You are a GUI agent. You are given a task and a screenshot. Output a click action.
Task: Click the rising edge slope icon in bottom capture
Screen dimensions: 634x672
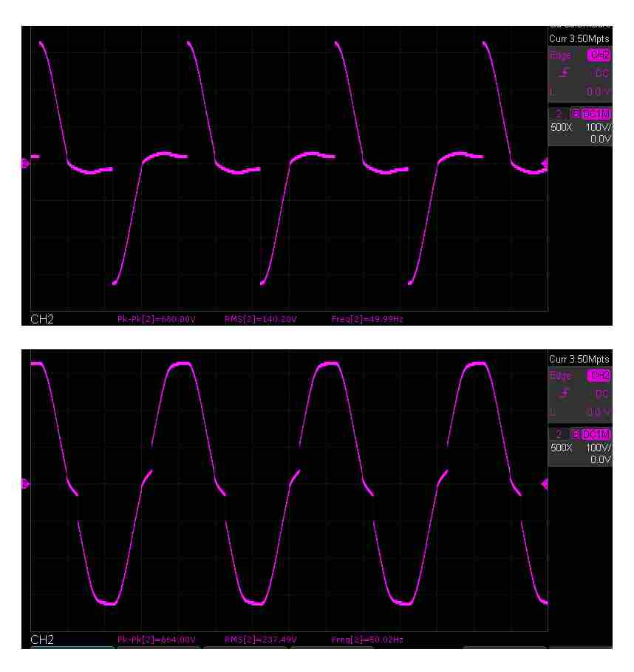[x=565, y=394]
